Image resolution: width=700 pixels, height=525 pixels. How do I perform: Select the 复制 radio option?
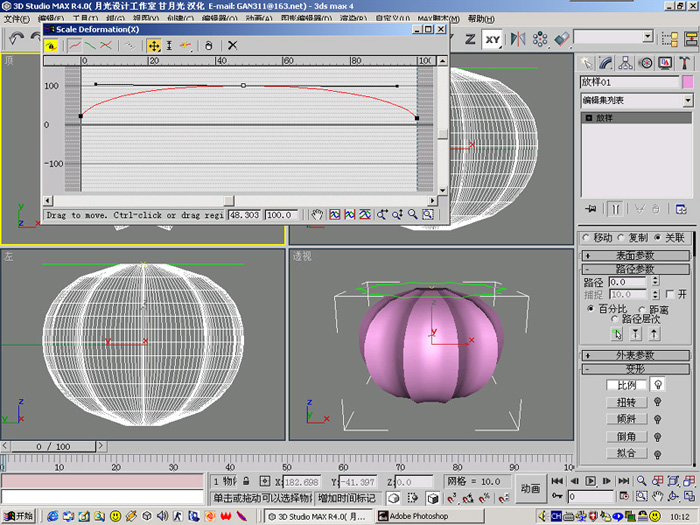coord(621,238)
